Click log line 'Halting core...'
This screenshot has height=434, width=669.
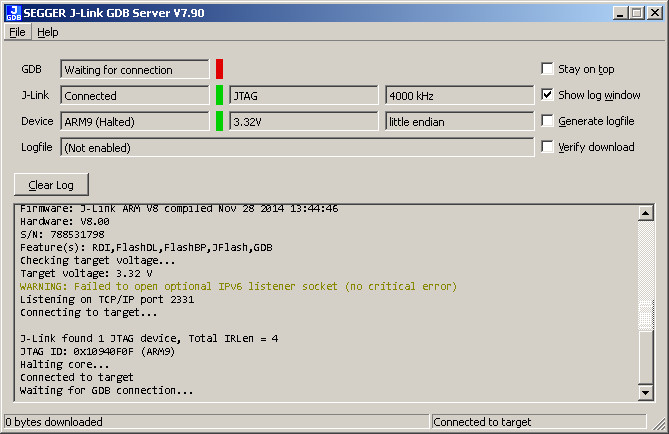pos(64,364)
